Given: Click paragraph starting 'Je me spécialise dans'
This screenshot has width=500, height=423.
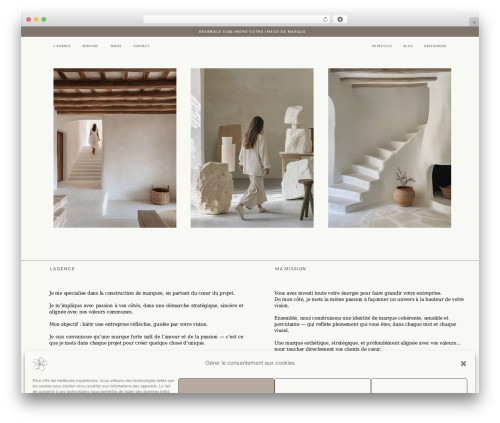Looking at the screenshot, I should [142, 293].
